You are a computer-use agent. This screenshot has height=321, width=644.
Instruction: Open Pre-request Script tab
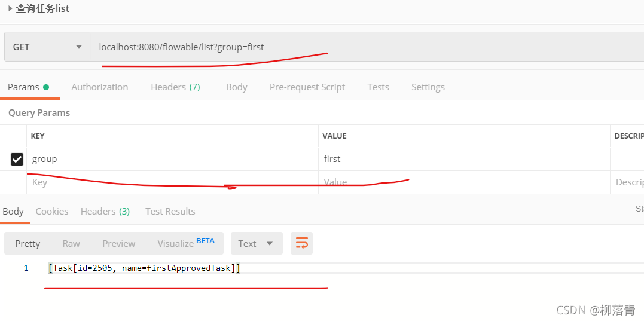pyautogui.click(x=307, y=87)
